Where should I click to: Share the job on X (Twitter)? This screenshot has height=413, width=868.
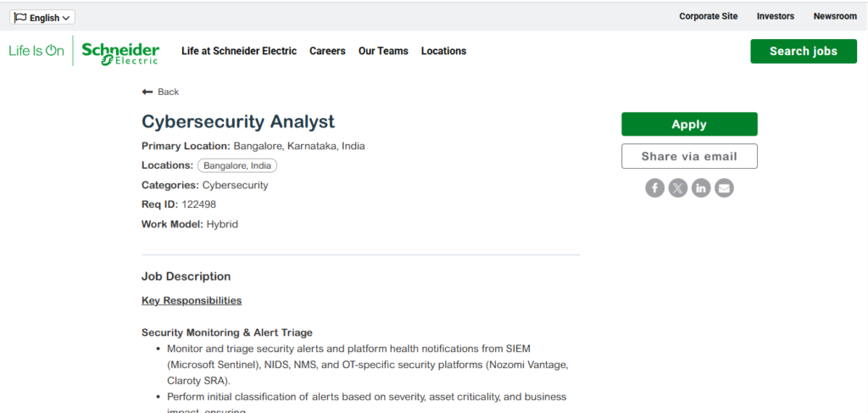677,188
